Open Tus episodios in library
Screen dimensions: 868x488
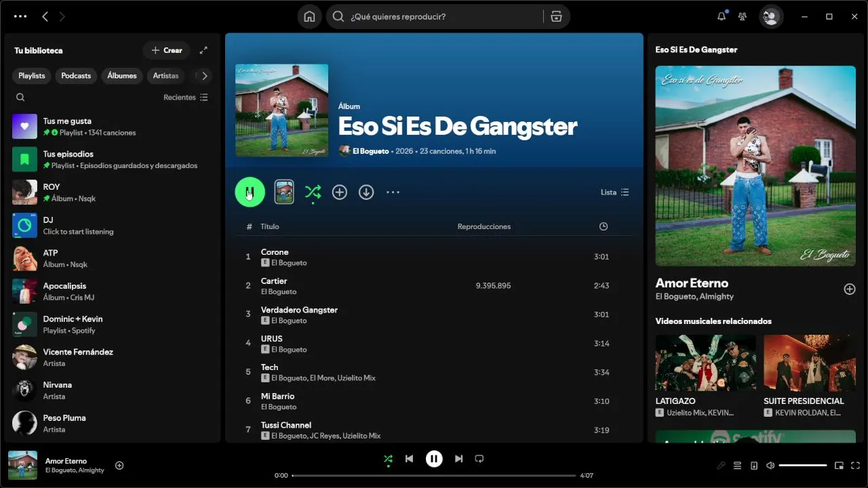click(113, 159)
